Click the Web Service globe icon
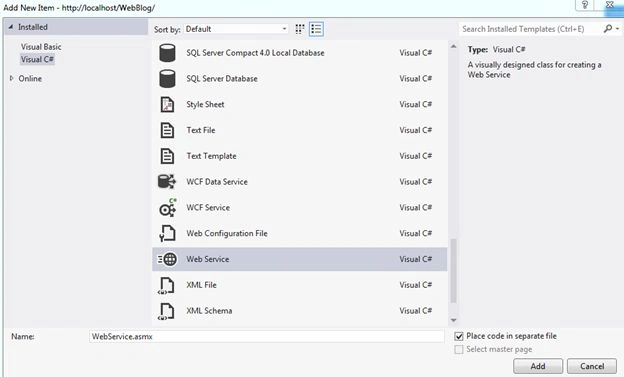The image size is (624, 377). [x=167, y=259]
